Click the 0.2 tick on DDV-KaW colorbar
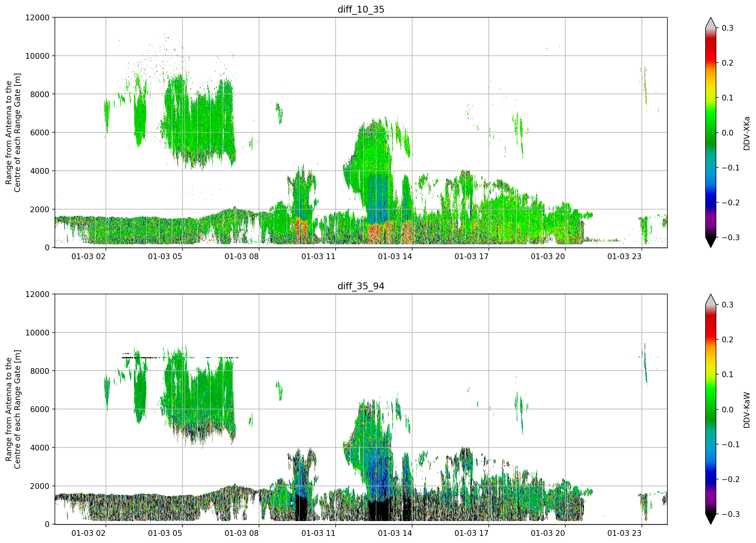756x543 pixels. pos(727,340)
